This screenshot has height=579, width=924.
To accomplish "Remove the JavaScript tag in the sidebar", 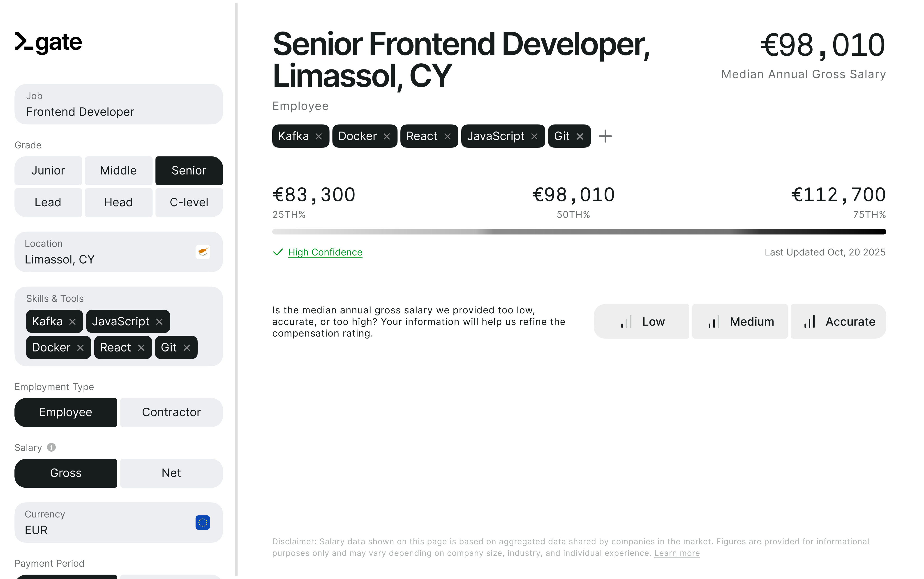I will (x=159, y=322).
